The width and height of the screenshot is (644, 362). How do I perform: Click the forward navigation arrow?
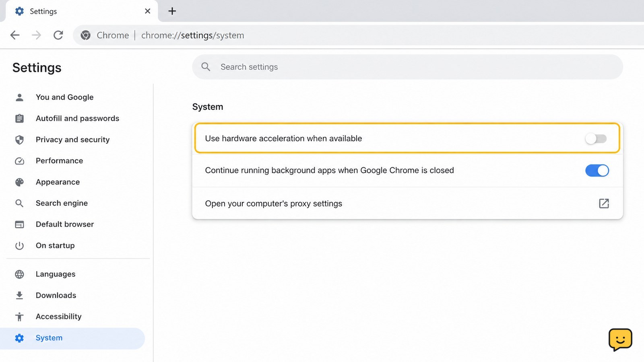(37, 35)
